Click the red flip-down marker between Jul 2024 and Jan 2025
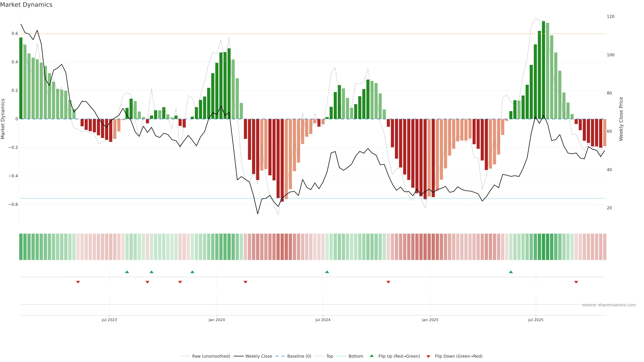The height and width of the screenshot is (362, 644). [388, 282]
